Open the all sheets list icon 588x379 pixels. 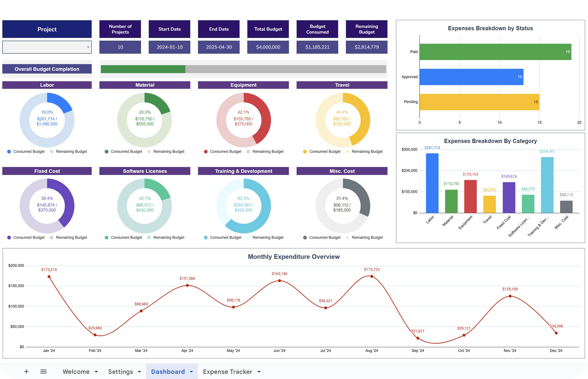pos(43,371)
